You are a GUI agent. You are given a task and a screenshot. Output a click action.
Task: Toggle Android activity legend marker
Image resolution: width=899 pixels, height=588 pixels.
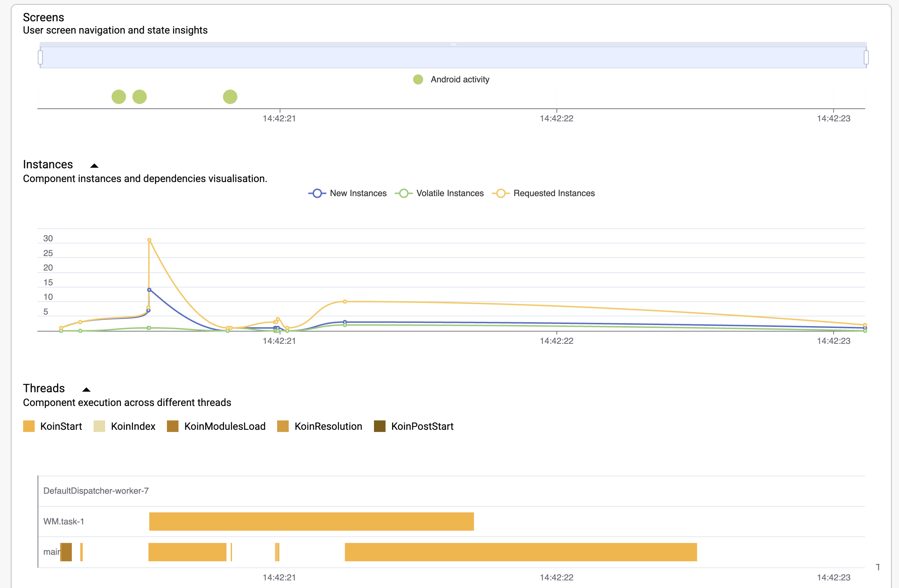tap(418, 79)
